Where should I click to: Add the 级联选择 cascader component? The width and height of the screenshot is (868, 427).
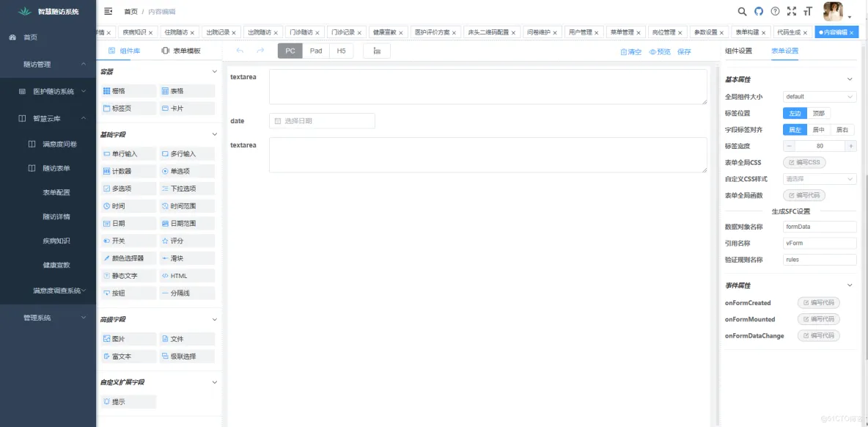187,356
